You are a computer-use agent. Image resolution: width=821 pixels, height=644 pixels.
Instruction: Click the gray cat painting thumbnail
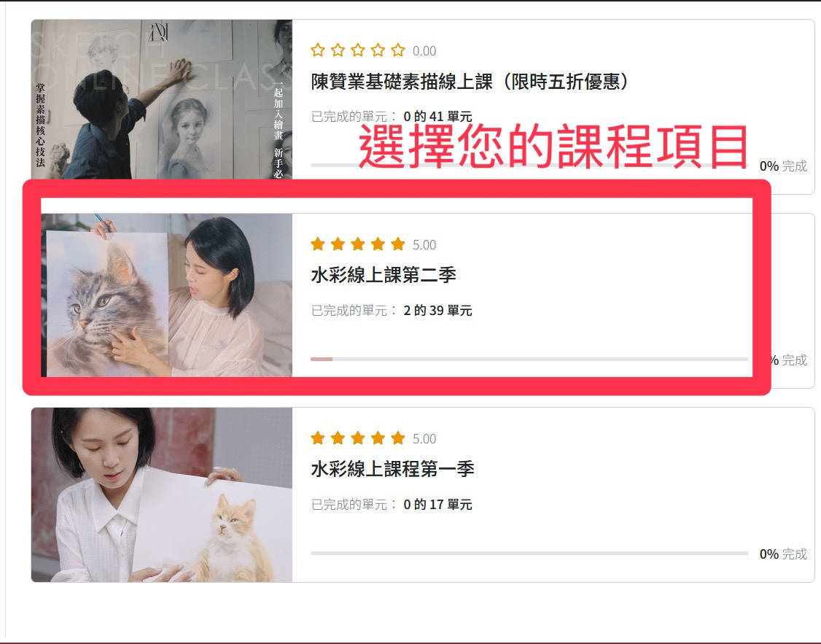[x=166, y=295]
